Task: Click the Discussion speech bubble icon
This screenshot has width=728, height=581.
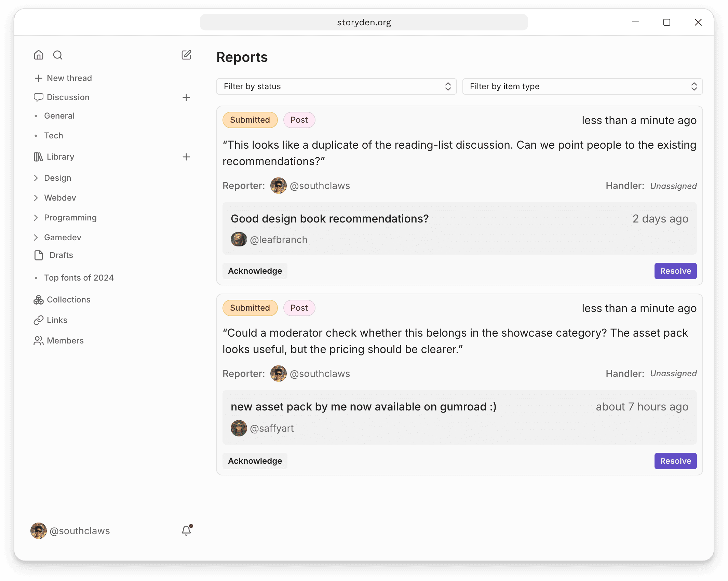Action: tap(38, 97)
